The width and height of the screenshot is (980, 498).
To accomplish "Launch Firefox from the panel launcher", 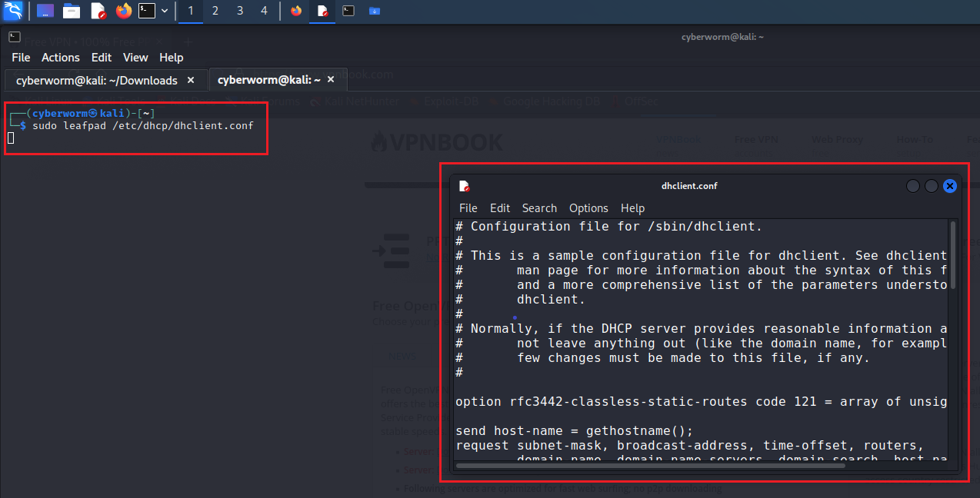I will point(123,11).
